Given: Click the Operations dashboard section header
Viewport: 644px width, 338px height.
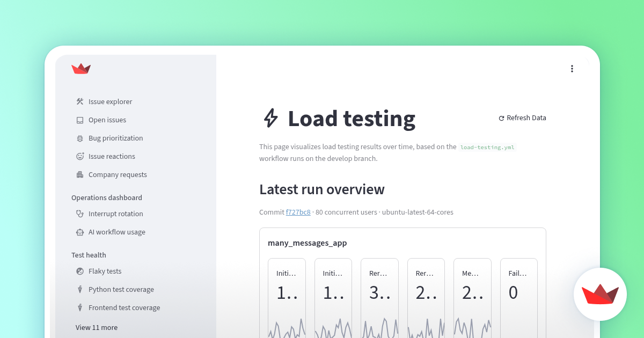Looking at the screenshot, I should [107, 197].
